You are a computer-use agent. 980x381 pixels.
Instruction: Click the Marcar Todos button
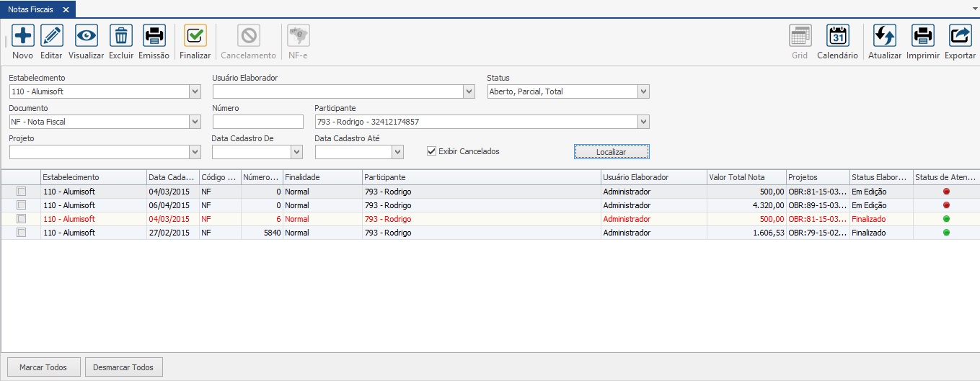tap(43, 367)
